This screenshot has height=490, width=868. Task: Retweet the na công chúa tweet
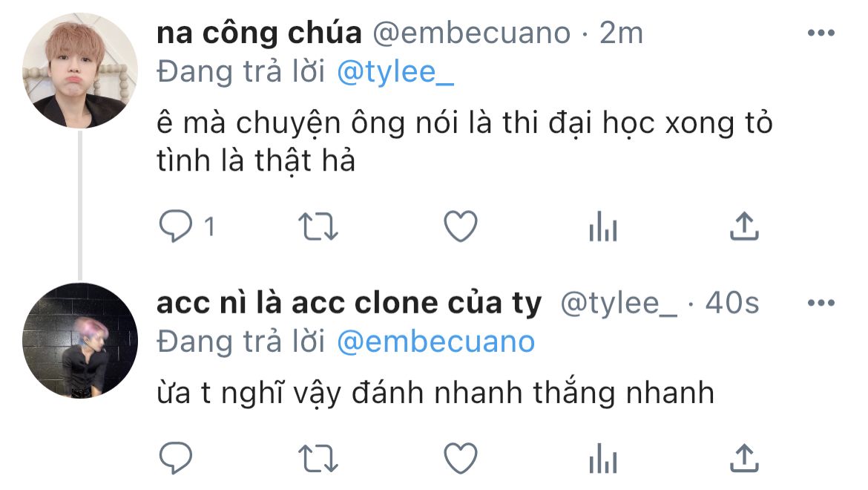[x=318, y=226]
